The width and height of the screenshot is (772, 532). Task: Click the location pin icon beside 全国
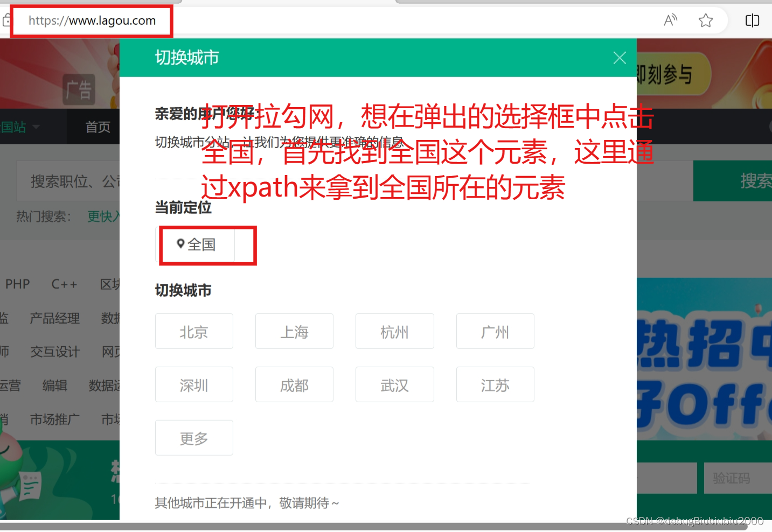181,243
